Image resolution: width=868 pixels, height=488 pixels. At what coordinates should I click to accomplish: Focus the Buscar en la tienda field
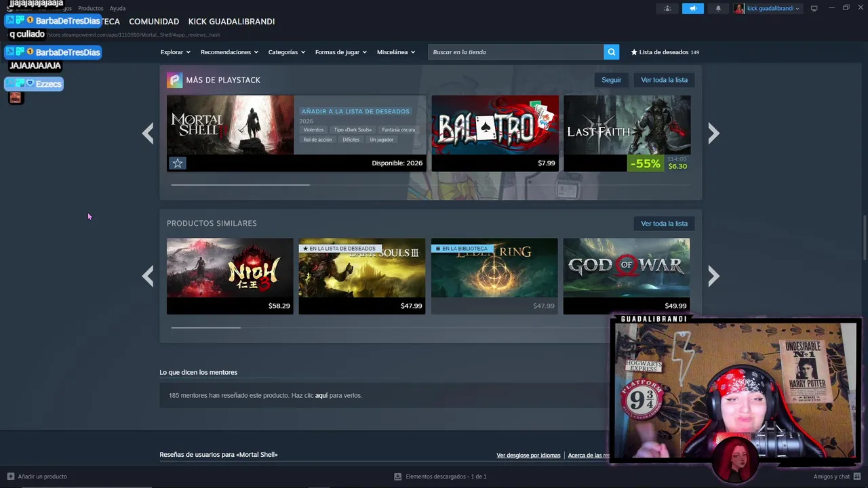(x=515, y=52)
